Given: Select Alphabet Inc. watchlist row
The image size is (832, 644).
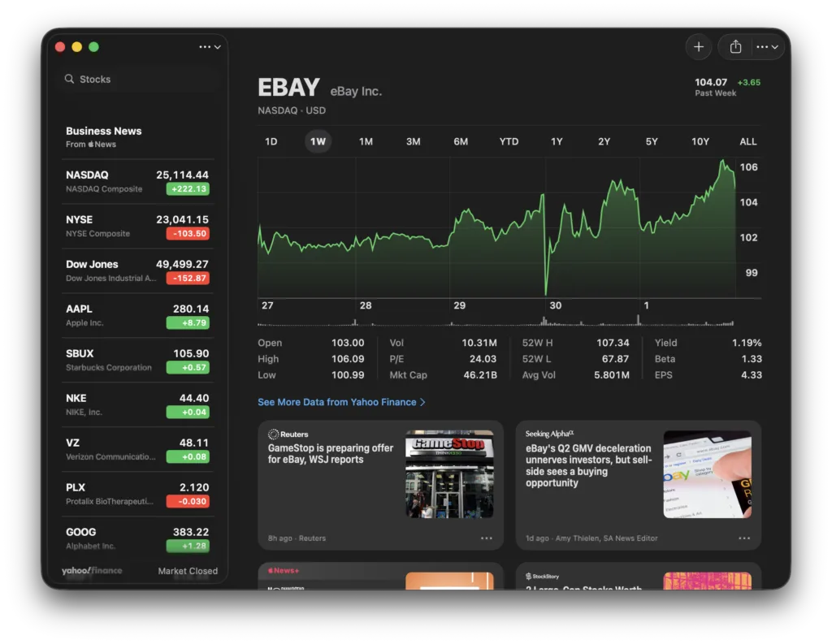Looking at the screenshot, I should click(x=138, y=538).
